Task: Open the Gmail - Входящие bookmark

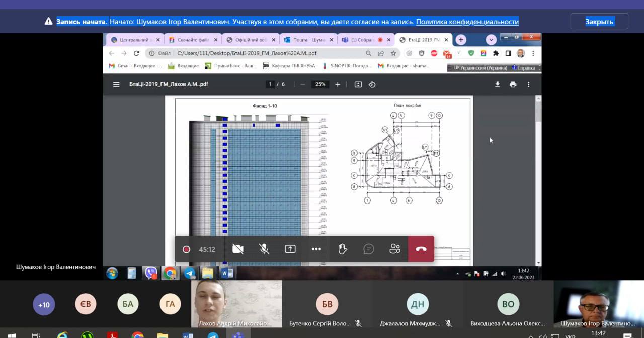Action: tap(136, 66)
